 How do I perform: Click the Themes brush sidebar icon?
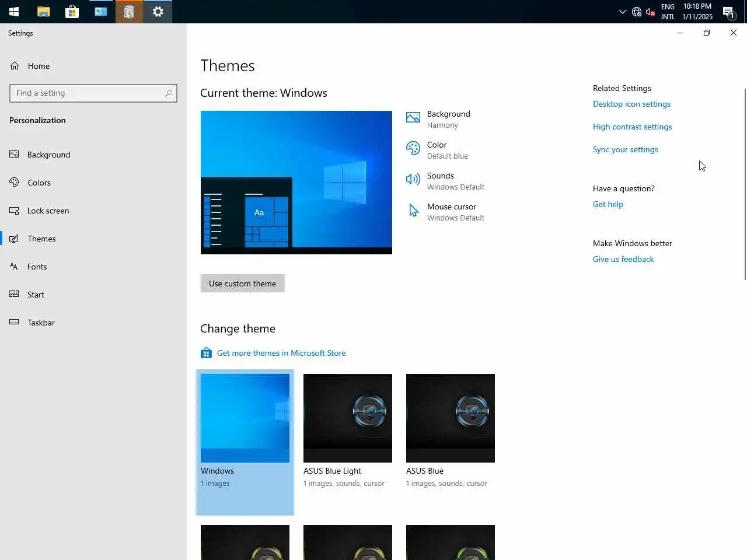point(14,239)
